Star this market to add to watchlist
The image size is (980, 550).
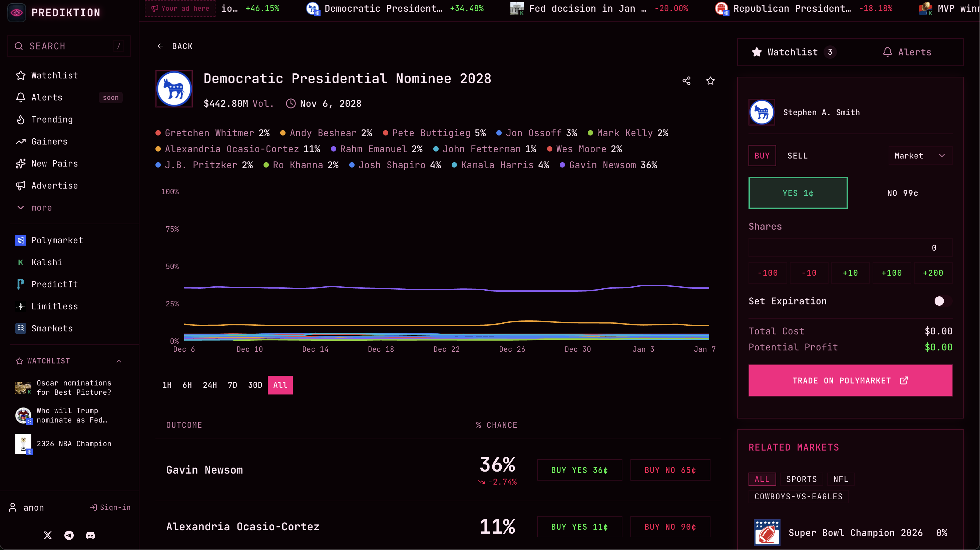(710, 81)
